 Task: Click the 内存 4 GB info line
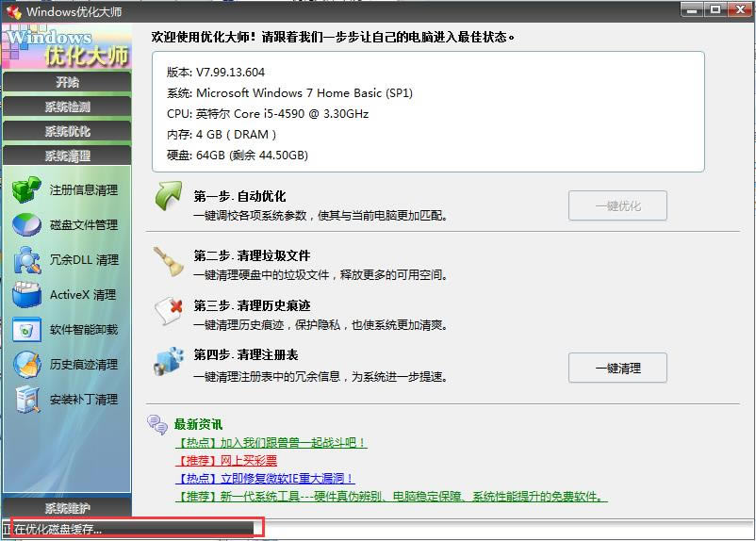(222, 135)
